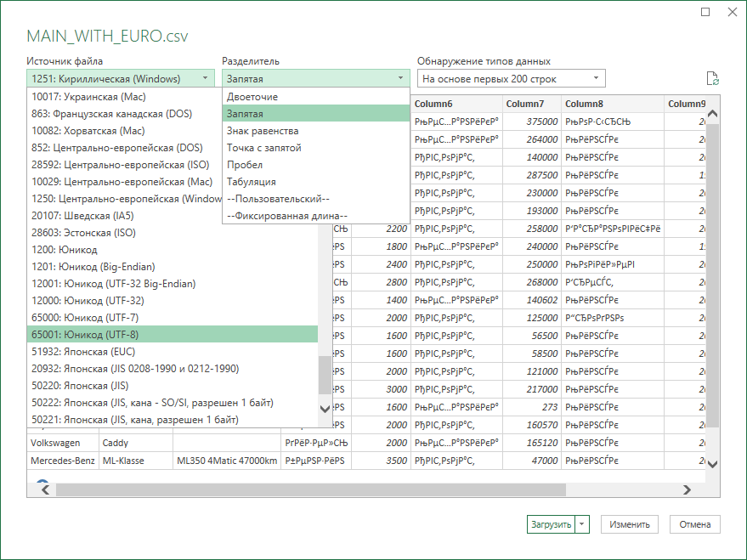
Task: Click the preview horizontal scroll-right arrow
Action: point(687,489)
